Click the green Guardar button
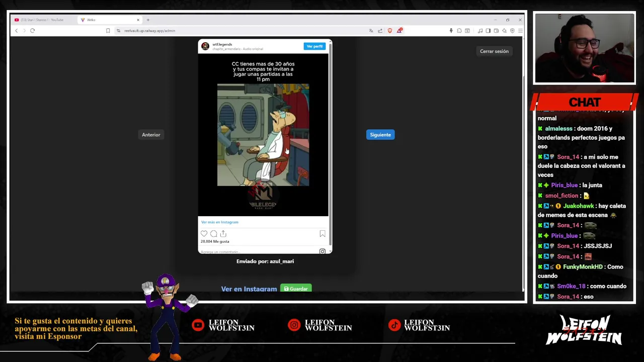The width and height of the screenshot is (644, 362). [x=296, y=289]
